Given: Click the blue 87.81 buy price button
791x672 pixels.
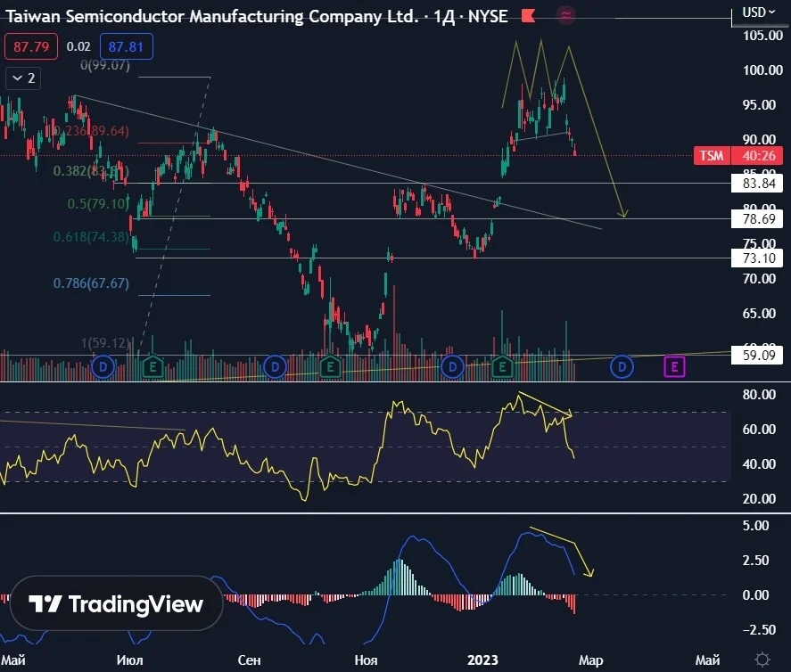Looking at the screenshot, I should [126, 47].
